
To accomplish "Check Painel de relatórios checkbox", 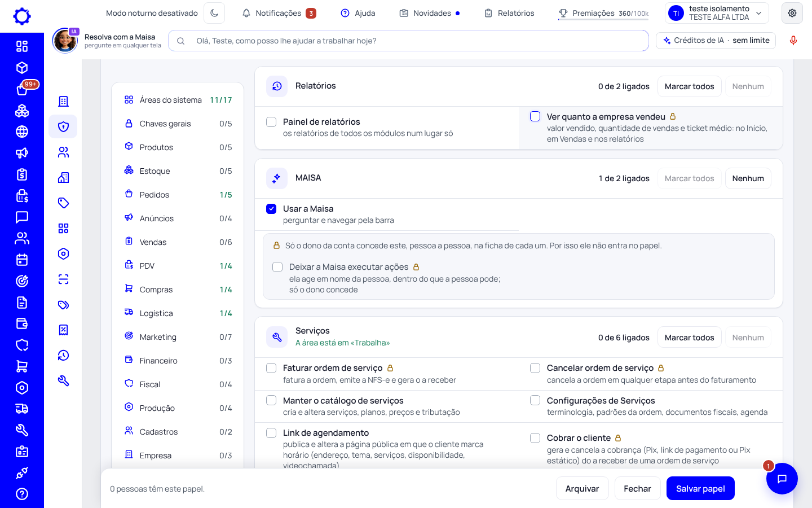I will pos(271,122).
